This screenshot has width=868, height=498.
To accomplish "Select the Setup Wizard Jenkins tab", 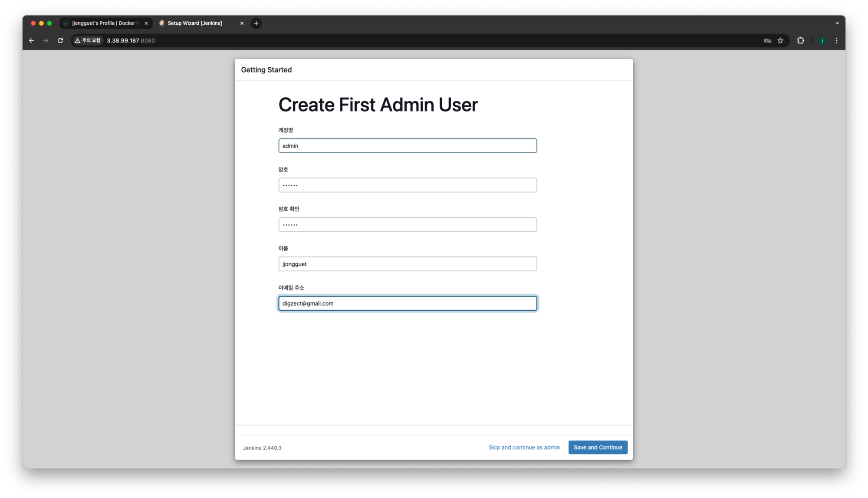I will [x=195, y=23].
